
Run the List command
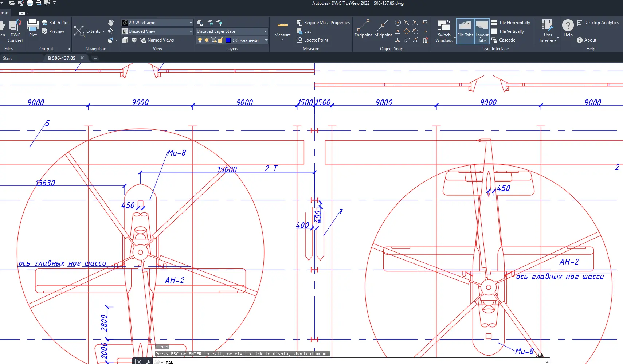click(304, 31)
